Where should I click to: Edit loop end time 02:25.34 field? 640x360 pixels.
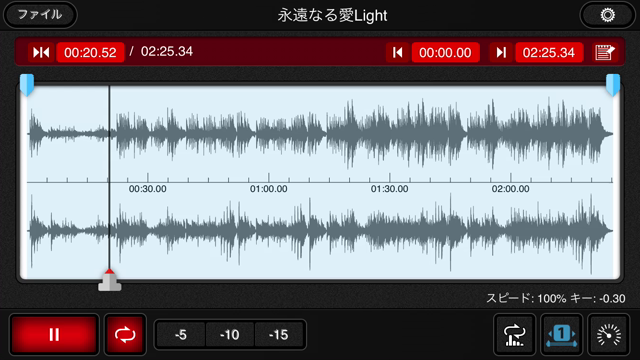coord(549,52)
